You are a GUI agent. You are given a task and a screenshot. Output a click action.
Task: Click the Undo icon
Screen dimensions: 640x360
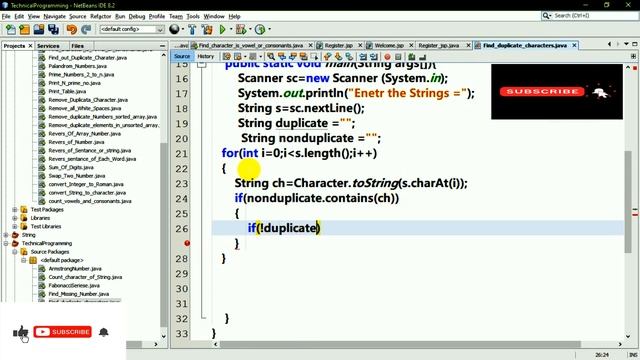(71, 29)
